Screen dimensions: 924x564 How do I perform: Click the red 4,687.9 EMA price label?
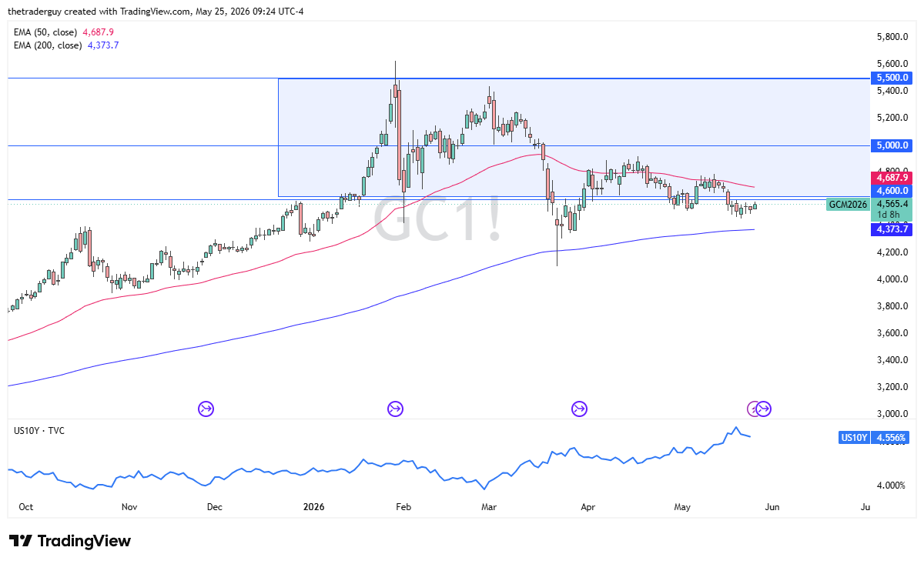click(x=892, y=177)
